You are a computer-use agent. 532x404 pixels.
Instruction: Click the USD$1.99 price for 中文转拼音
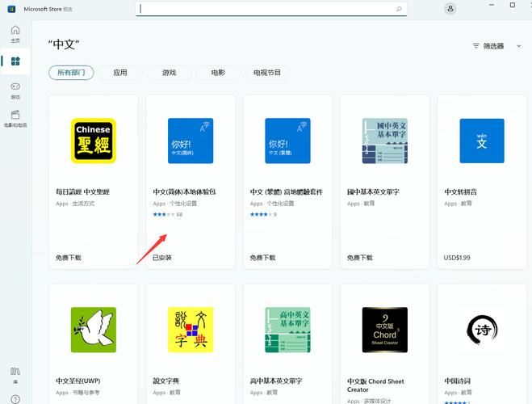click(458, 258)
